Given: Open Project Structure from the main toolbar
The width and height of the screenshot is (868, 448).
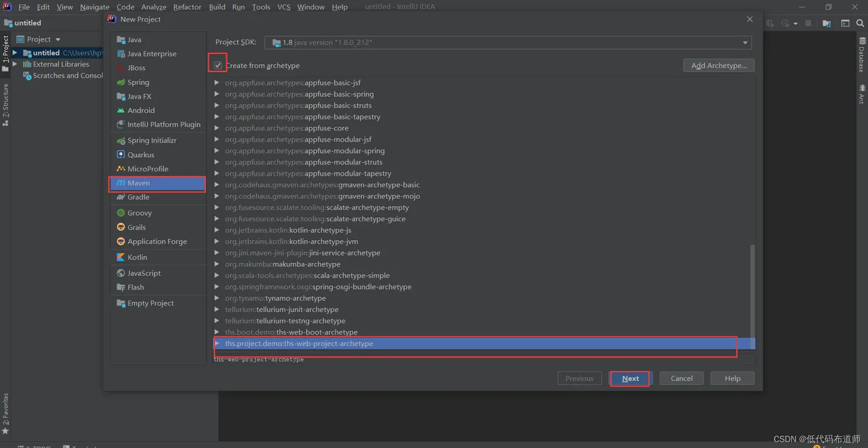Looking at the screenshot, I should [826, 24].
